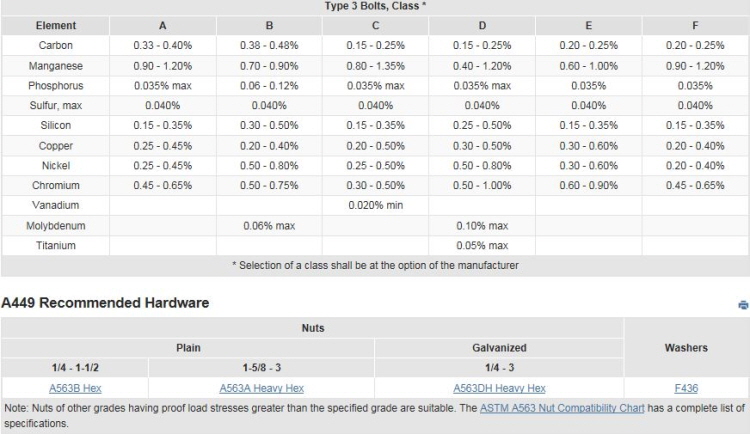Open the F436 washers link
750x434 pixels.
coord(686,388)
